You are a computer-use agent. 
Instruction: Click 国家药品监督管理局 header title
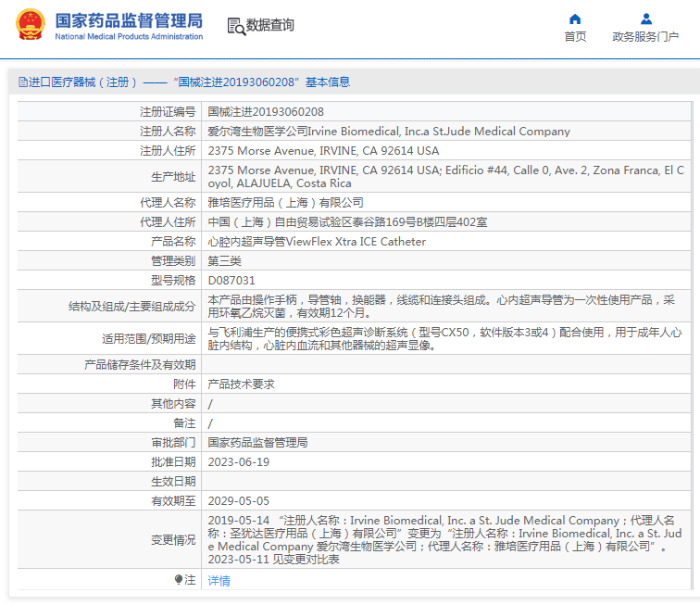[129, 20]
